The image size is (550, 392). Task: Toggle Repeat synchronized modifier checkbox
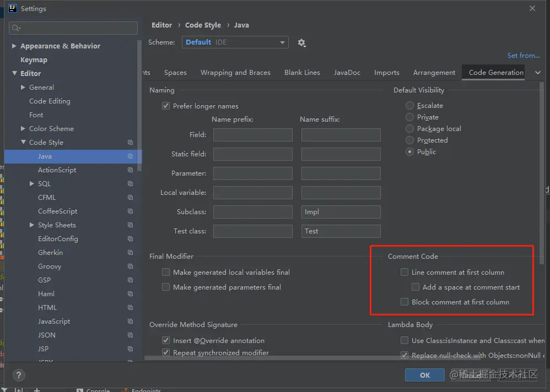point(166,352)
